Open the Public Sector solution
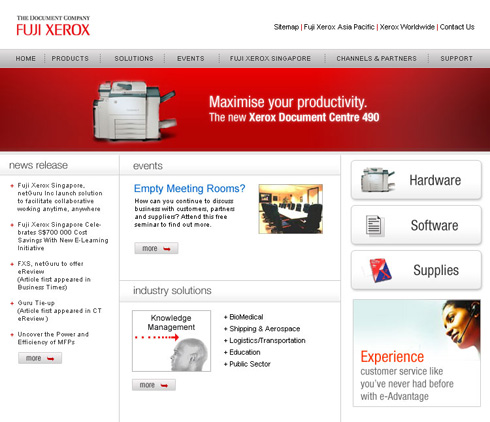This screenshot has height=422, width=490. (250, 364)
